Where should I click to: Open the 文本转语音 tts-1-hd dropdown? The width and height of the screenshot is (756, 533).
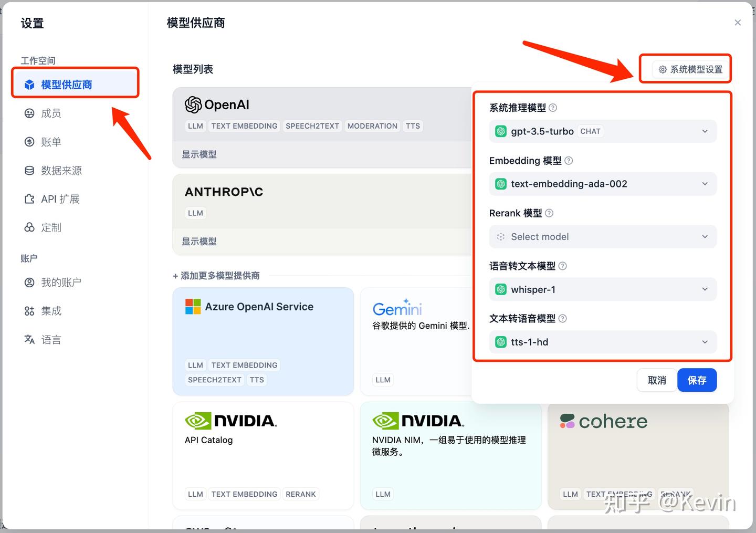point(603,342)
